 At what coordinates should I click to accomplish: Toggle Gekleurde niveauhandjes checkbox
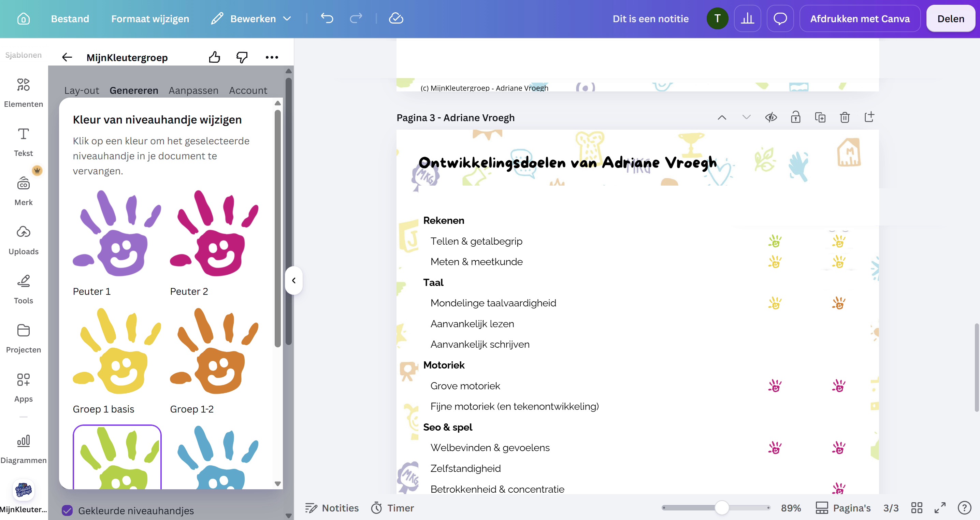coord(67,510)
